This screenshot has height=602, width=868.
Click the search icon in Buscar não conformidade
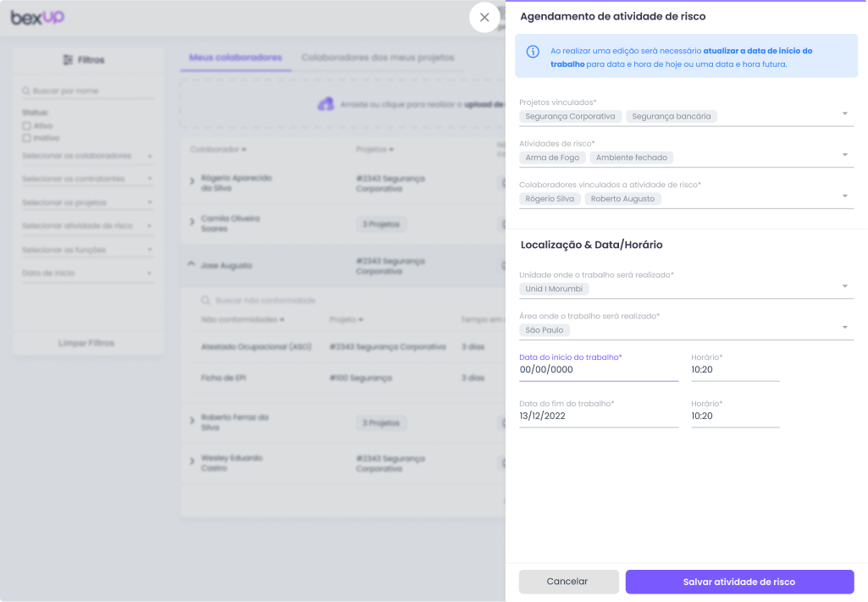tap(206, 300)
